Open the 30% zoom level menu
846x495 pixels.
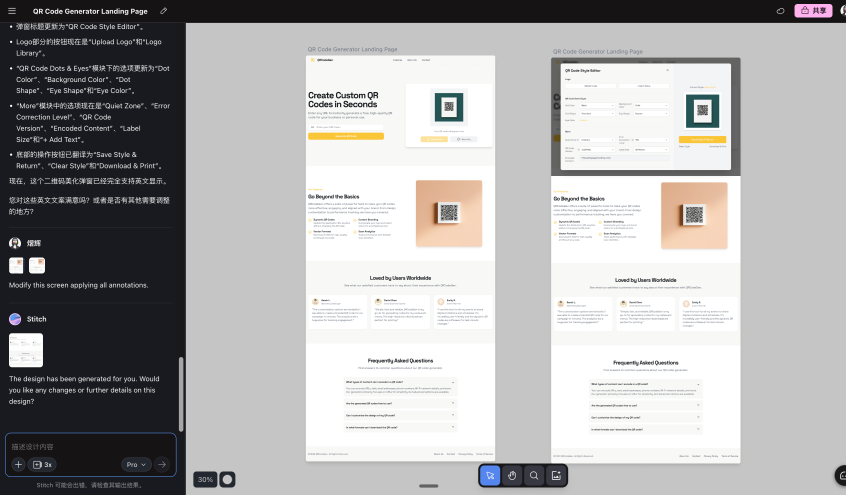click(204, 479)
